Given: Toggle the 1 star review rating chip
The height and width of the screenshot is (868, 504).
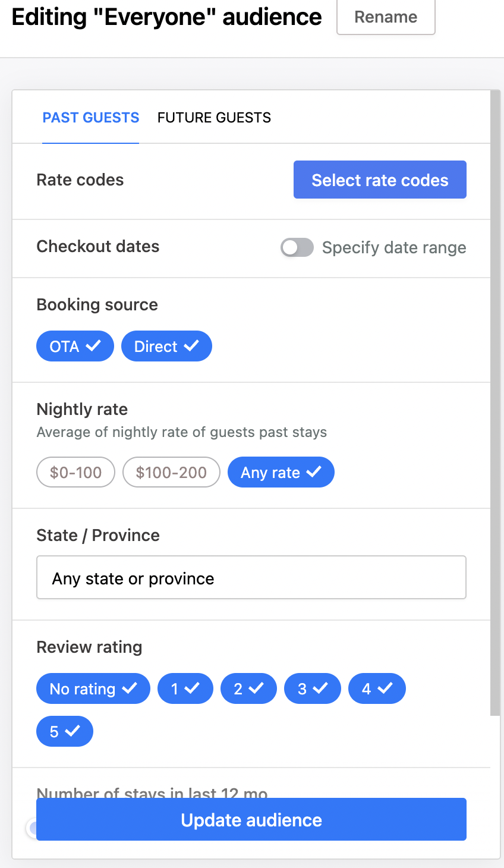Looking at the screenshot, I should [185, 688].
